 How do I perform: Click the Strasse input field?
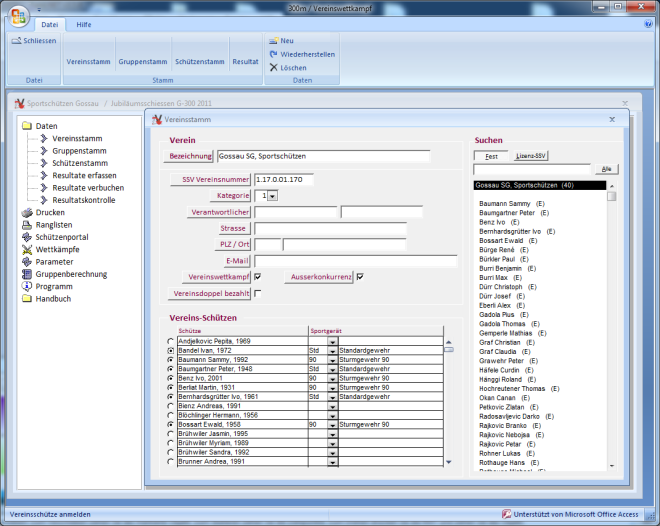(328, 229)
